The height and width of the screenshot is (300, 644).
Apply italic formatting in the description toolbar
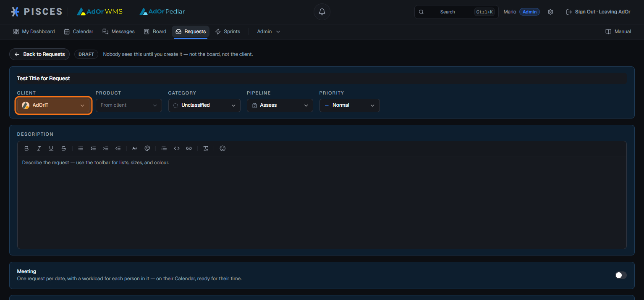[39, 148]
